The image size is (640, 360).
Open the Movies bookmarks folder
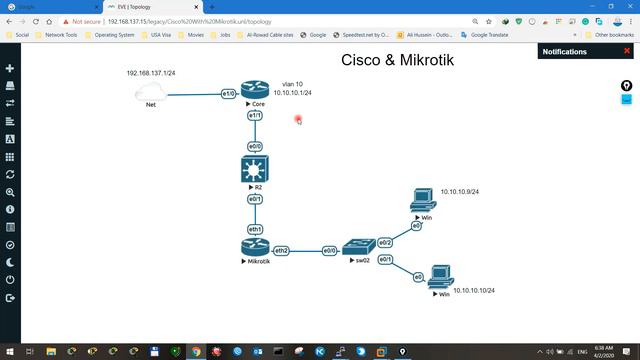click(x=191, y=35)
